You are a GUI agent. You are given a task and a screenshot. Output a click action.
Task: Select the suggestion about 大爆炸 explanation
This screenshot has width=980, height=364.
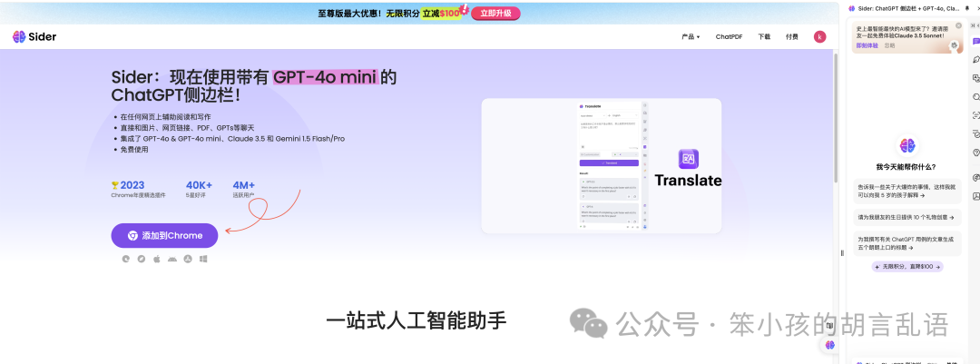tap(907, 191)
